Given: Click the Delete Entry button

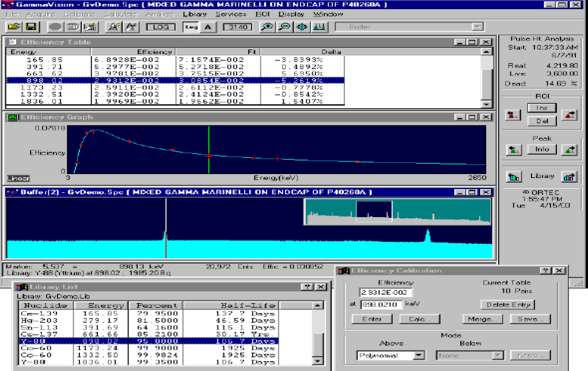Looking at the screenshot, I should (508, 305).
